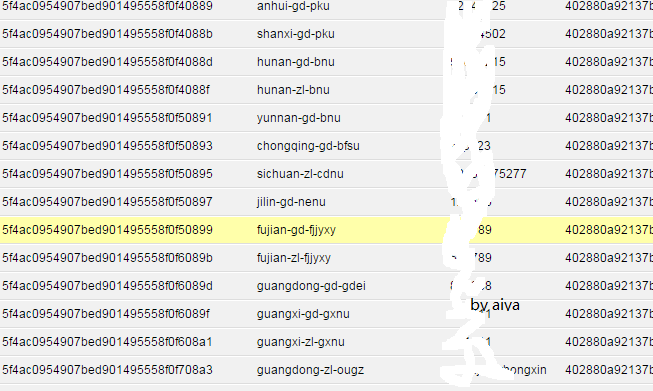Click 402880a92137b cell in shanxi-gd-pku row
The width and height of the screenshot is (653, 391).
click(x=609, y=34)
